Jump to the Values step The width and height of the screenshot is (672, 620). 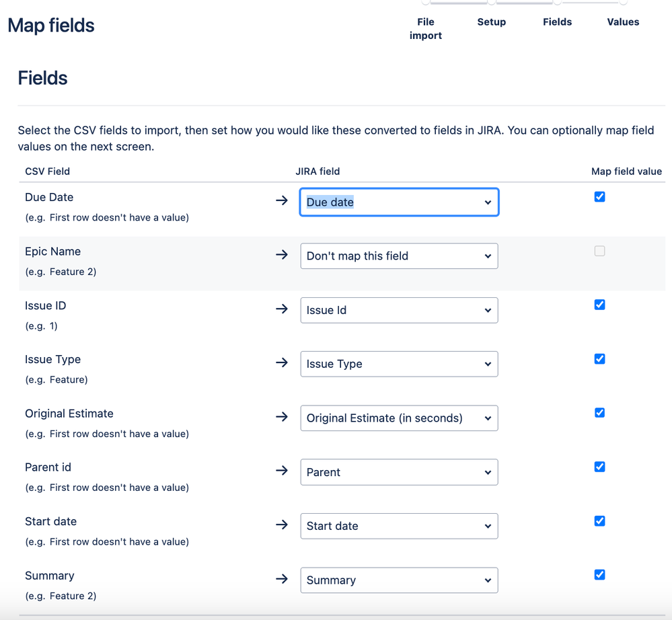click(623, 22)
